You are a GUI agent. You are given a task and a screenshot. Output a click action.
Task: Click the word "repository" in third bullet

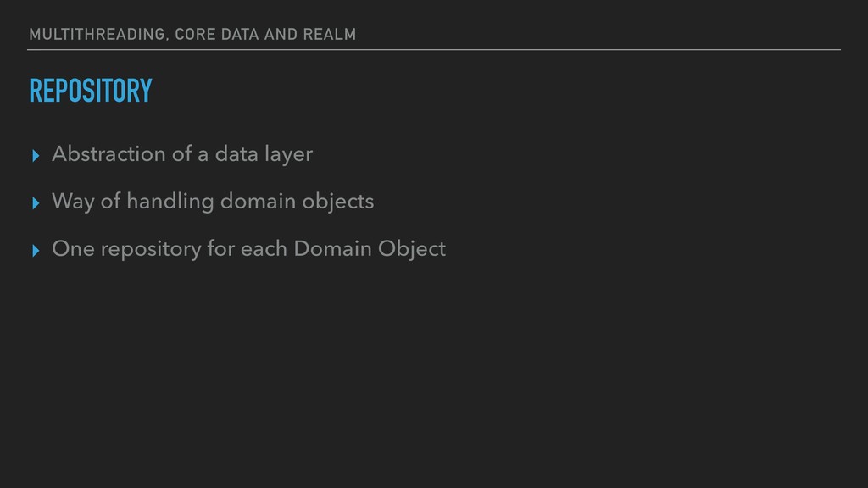151,250
